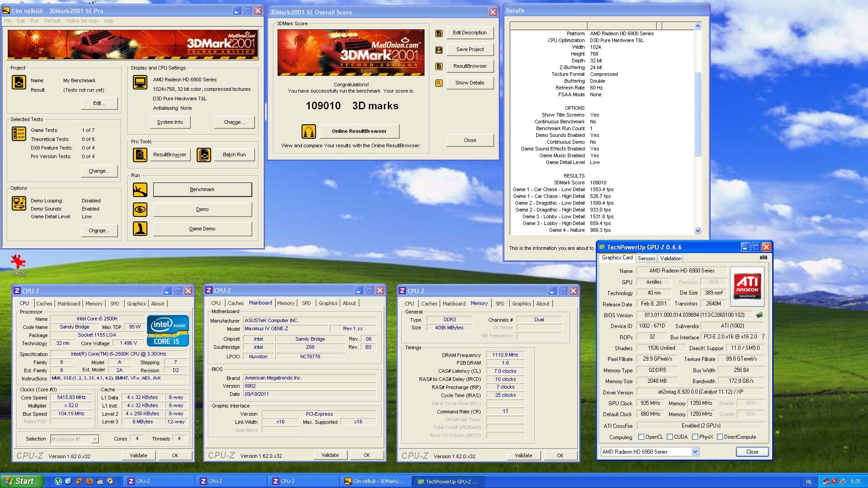Click the Details vertical scrollbar thumb
This screenshot has height=488, width=868.
pos(698,114)
